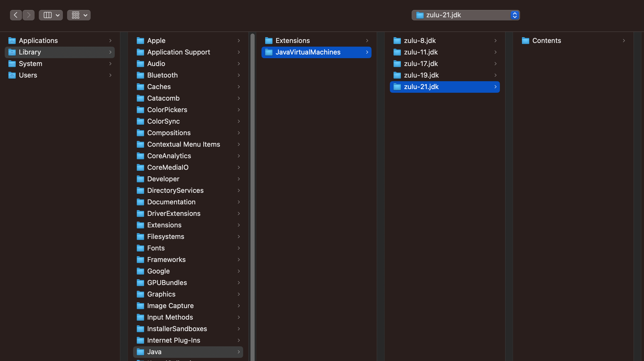The image size is (644, 361).
Task: Click the Users folder icon
Action: tap(12, 75)
